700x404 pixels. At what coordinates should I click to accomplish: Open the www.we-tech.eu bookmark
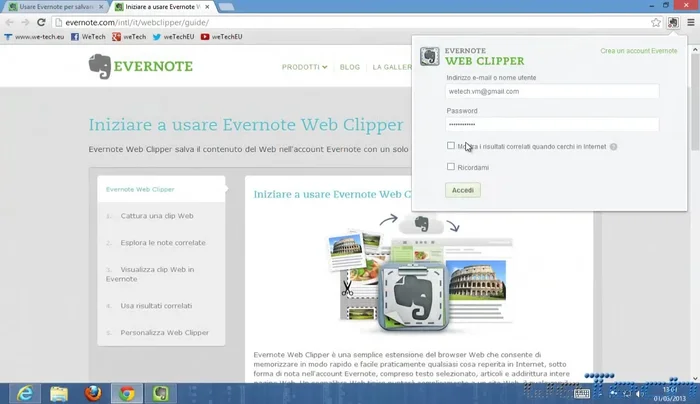34,37
